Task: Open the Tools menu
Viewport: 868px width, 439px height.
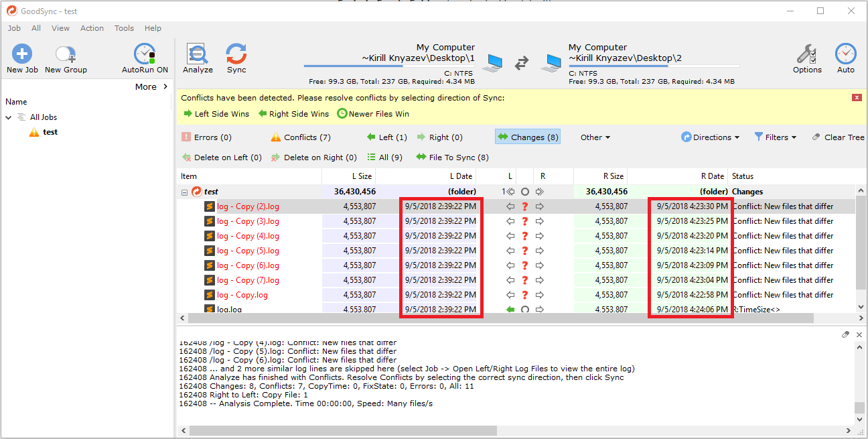Action: (x=124, y=28)
